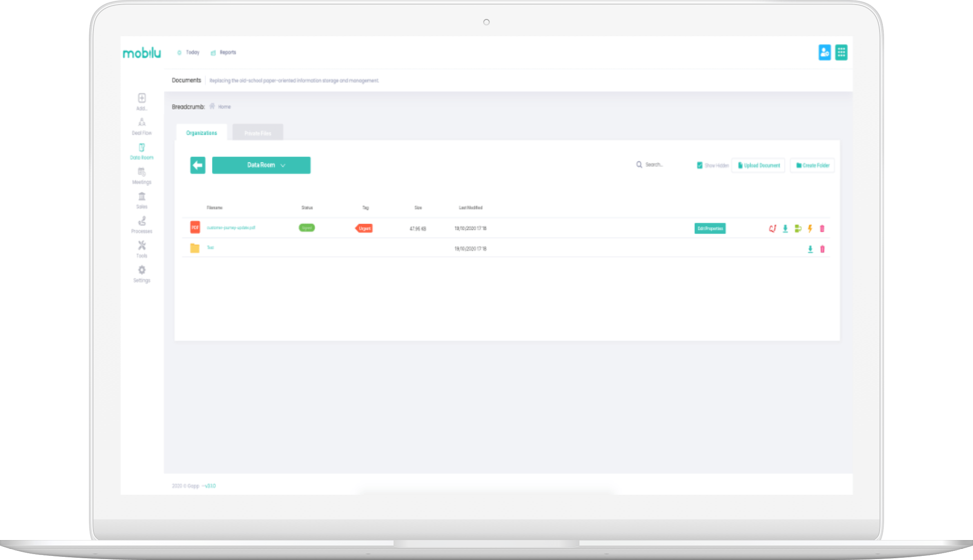Click the red sign icon for customer-journey-update.pdf
This screenshot has width=973, height=560.
pos(773,229)
